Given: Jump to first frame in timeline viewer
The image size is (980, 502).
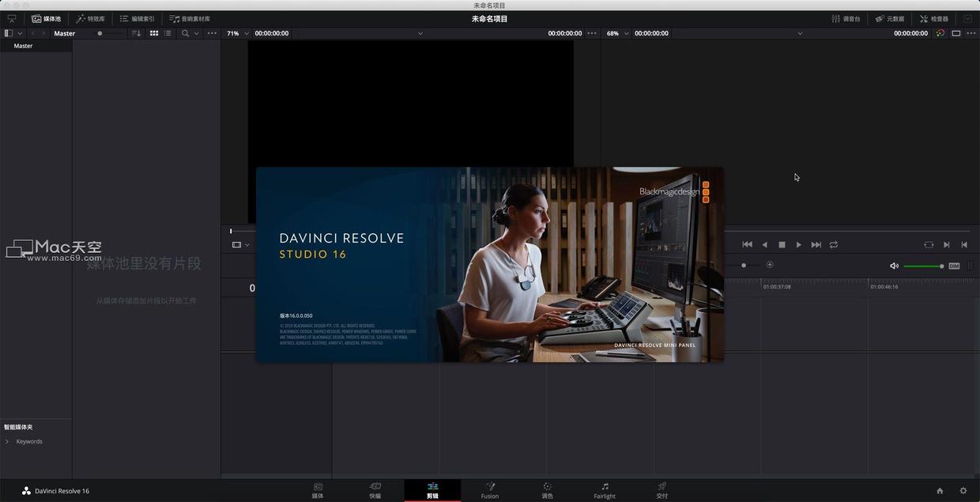Looking at the screenshot, I should [x=747, y=244].
